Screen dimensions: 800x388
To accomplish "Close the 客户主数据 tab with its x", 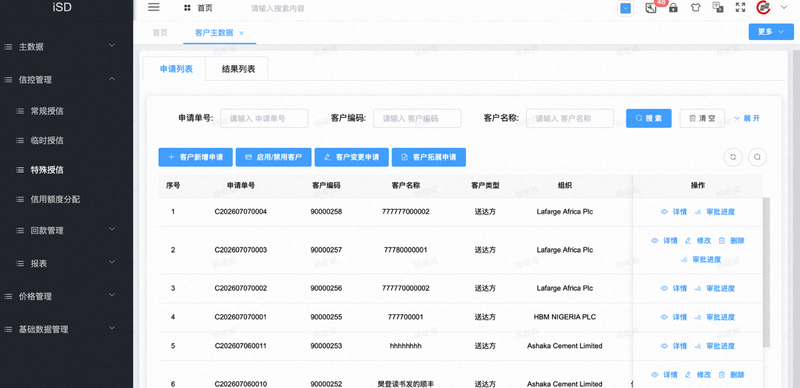I will tap(241, 33).
